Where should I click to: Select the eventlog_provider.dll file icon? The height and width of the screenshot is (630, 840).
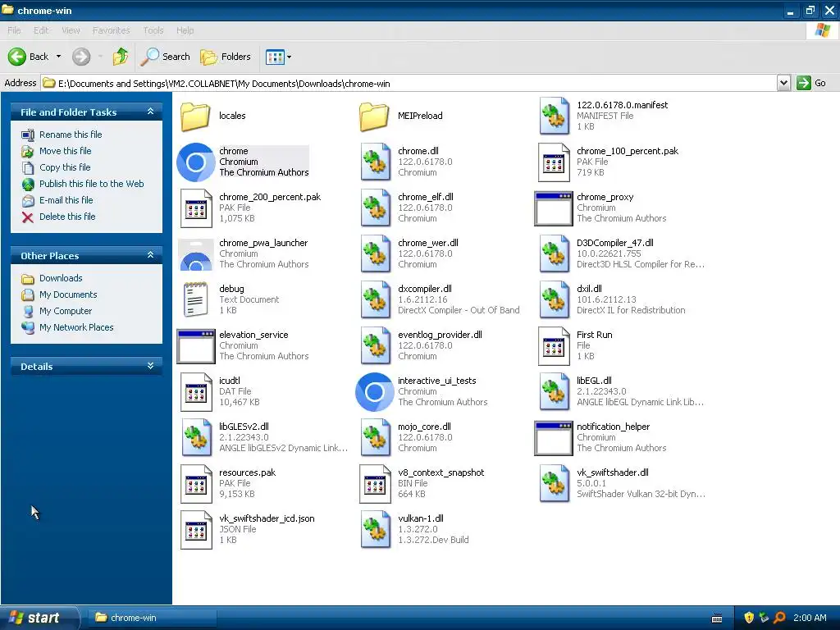[x=374, y=346]
